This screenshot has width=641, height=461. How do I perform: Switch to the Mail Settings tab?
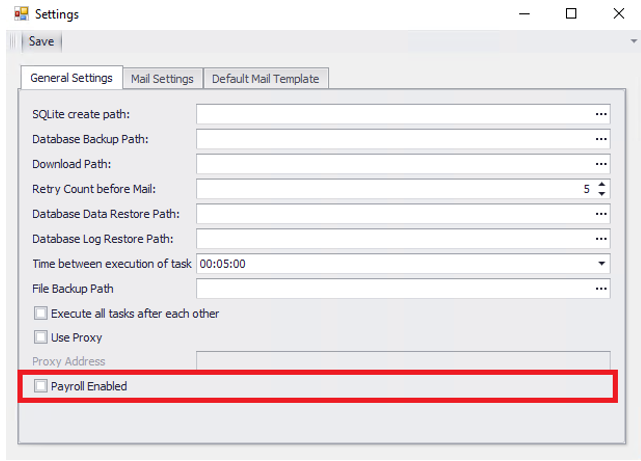click(x=163, y=79)
